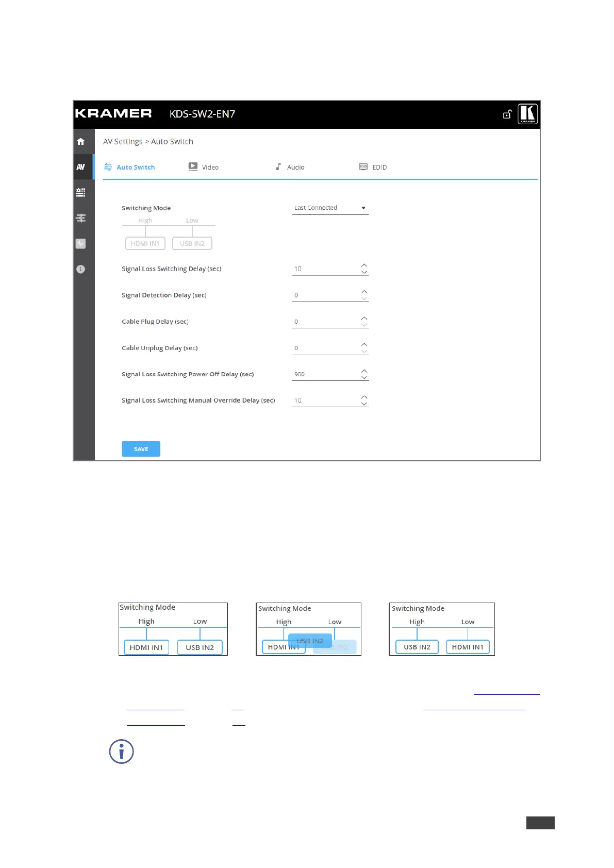Select greyed USB IN2 priority box
Screen dimensions: 614x868
(192, 243)
